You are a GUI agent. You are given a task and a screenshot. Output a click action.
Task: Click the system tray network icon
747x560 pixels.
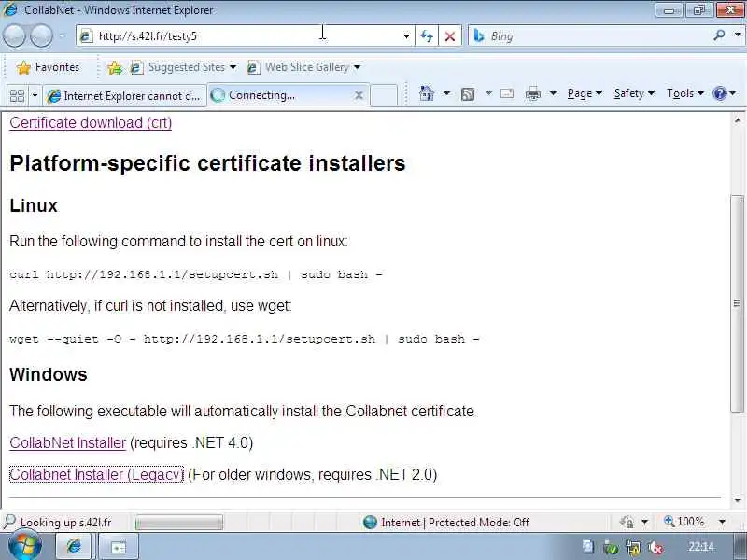tap(633, 548)
